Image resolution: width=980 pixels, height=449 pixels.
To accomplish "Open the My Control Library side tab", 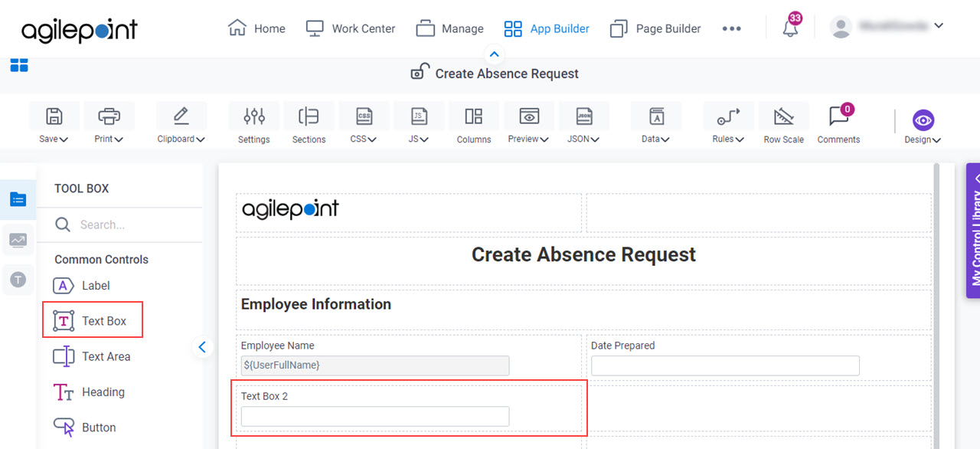I will pos(973,230).
